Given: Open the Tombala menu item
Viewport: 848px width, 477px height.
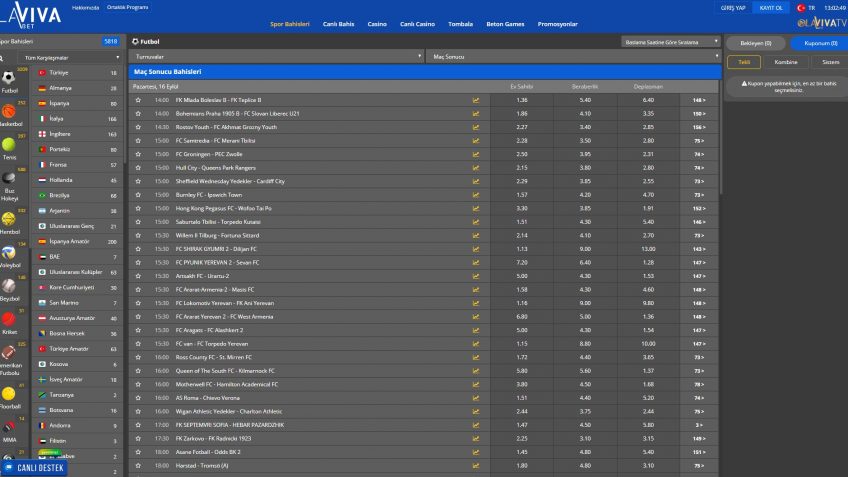Looking at the screenshot, I should [x=460, y=24].
